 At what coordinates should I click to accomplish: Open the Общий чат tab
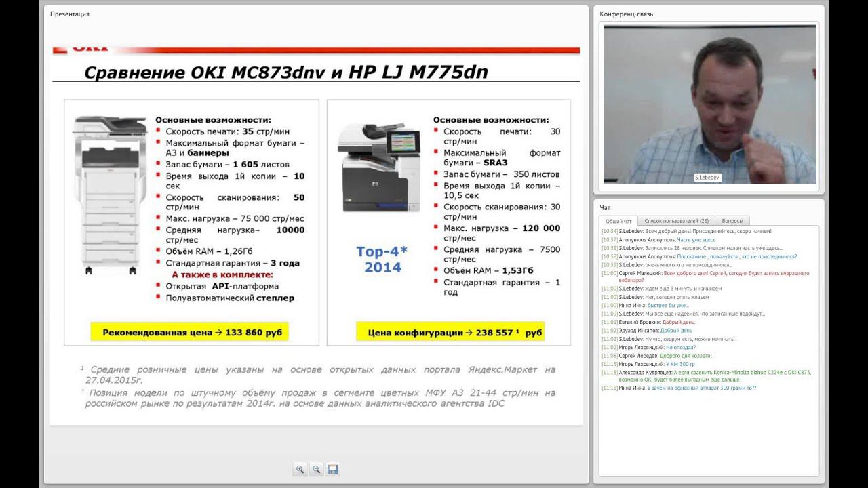[x=618, y=221]
